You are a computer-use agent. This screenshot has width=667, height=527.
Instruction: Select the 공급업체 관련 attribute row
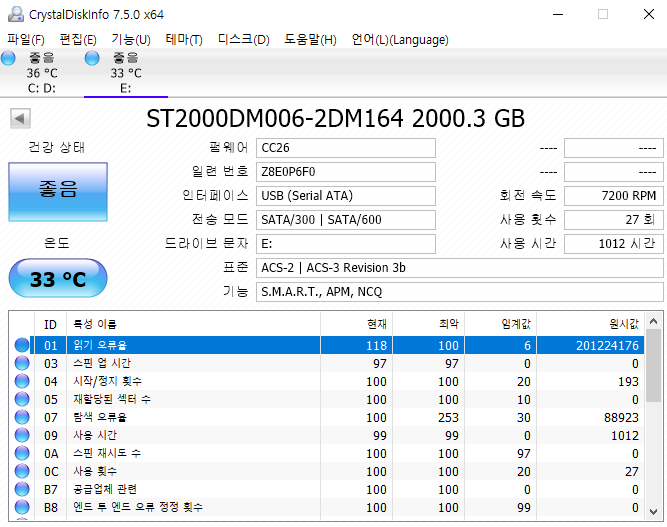click(x=327, y=489)
